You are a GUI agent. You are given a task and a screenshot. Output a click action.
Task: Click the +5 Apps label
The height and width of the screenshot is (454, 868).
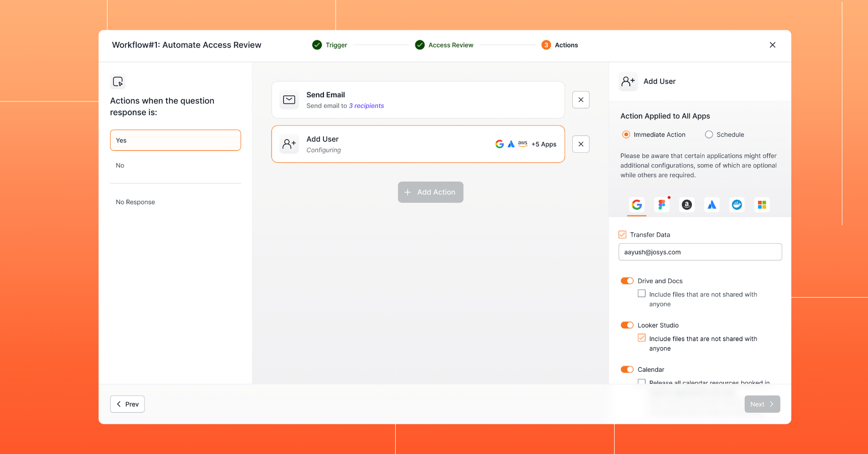544,144
